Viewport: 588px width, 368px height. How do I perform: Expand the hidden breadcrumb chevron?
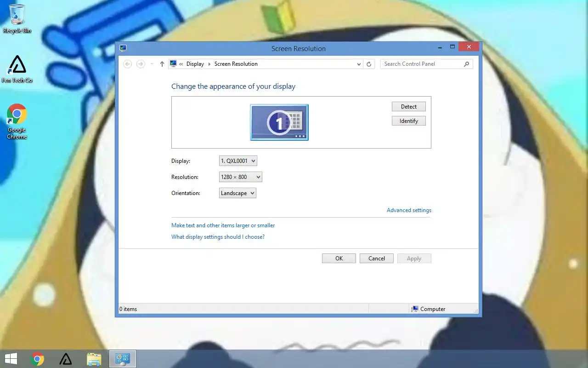181,64
